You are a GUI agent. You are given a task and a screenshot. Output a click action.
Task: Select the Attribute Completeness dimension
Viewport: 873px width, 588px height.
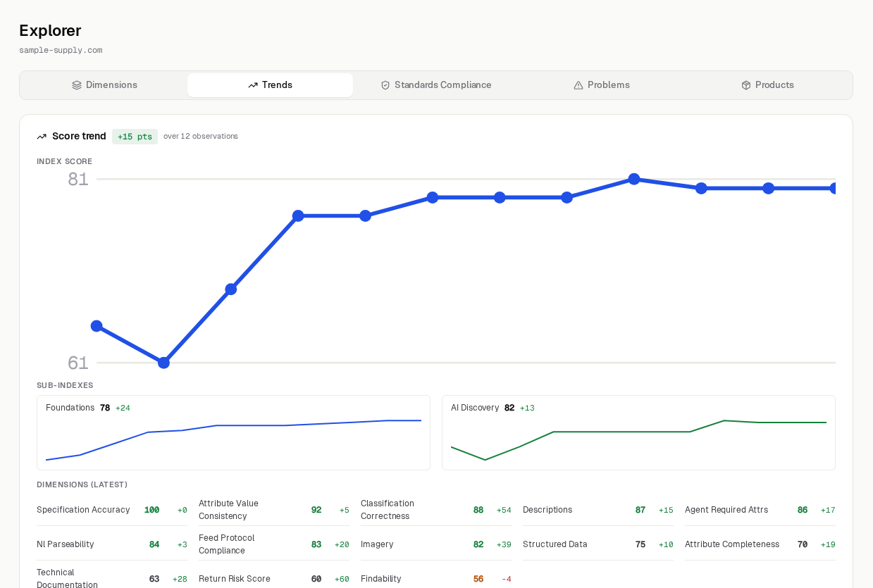click(x=760, y=544)
